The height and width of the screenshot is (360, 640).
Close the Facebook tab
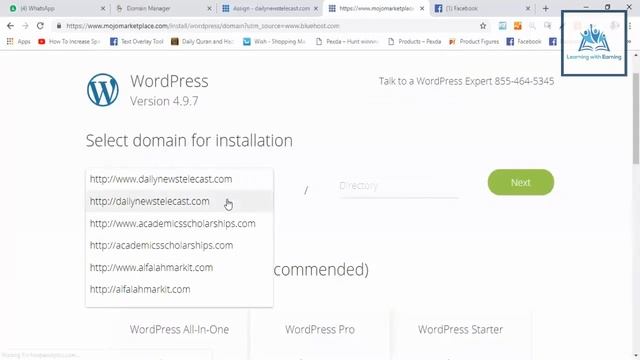click(x=528, y=8)
